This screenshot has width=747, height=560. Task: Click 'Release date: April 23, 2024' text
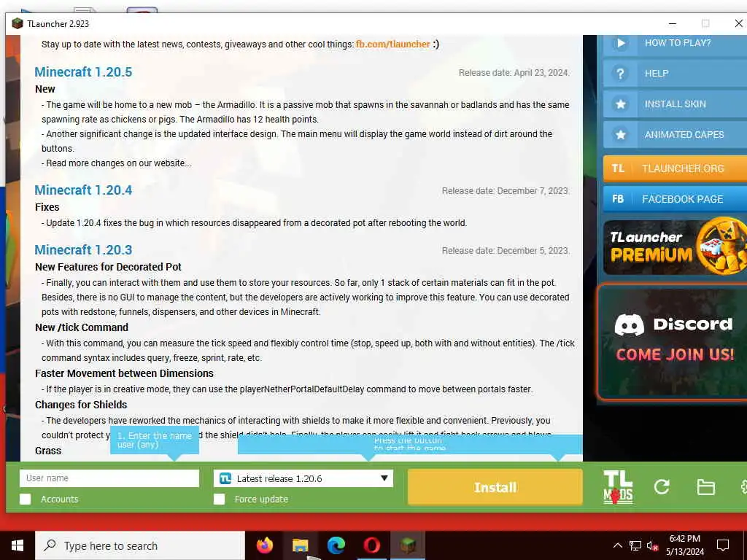514,73
